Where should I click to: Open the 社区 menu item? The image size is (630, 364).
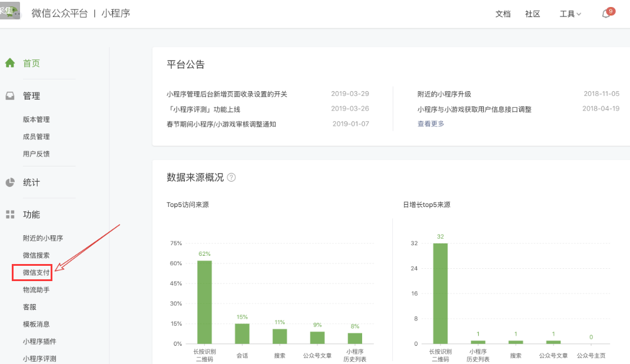point(533,14)
